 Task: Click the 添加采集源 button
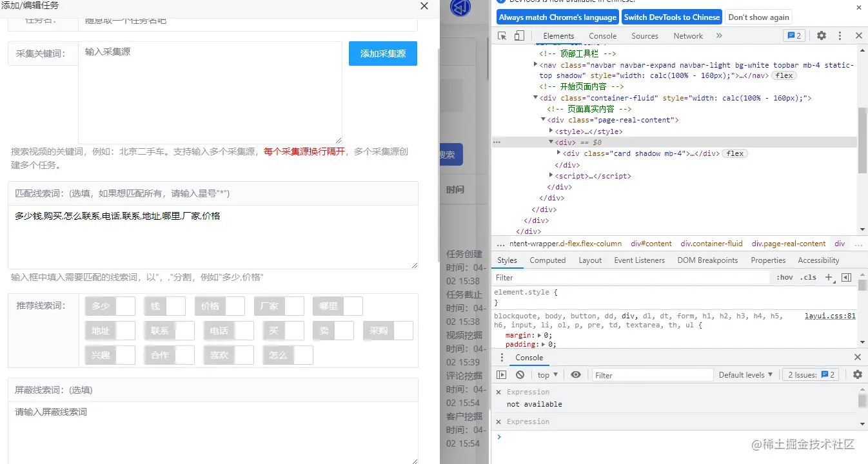coord(383,53)
